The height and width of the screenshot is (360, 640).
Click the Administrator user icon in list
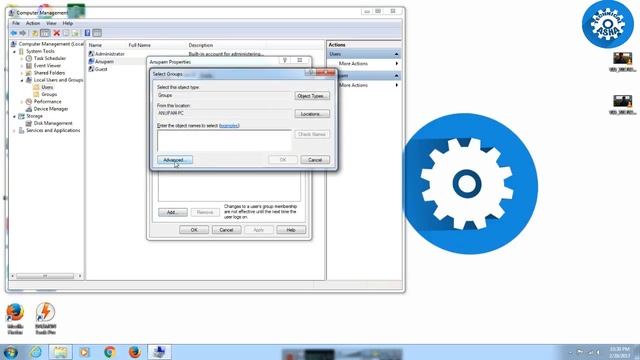91,54
